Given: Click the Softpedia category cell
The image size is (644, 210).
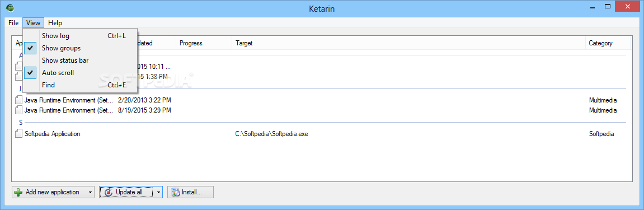Looking at the screenshot, I should [x=601, y=134].
